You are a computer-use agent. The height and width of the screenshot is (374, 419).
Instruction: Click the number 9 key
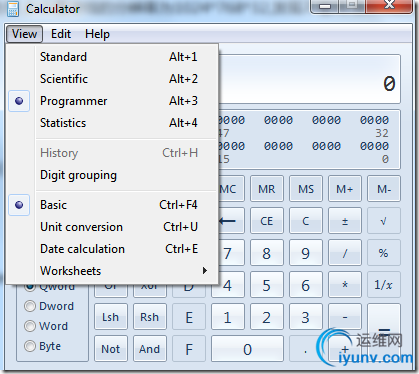306,253
